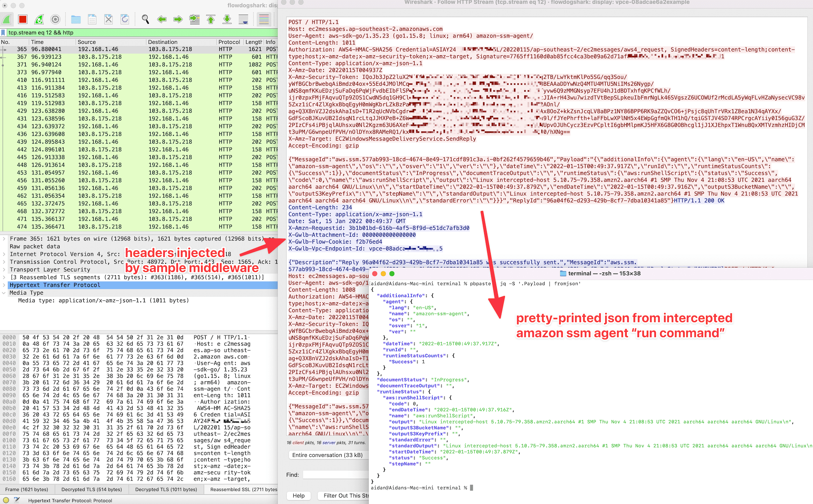Expand Internet Protocol Version 4 details
This screenshot has height=504, width=813.
pos(4,254)
